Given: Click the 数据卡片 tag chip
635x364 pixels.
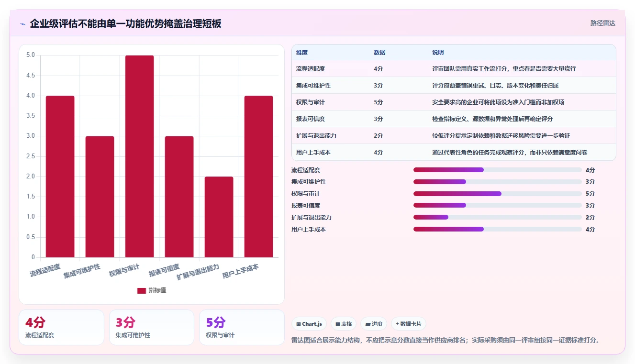Looking at the screenshot, I should 408,324.
